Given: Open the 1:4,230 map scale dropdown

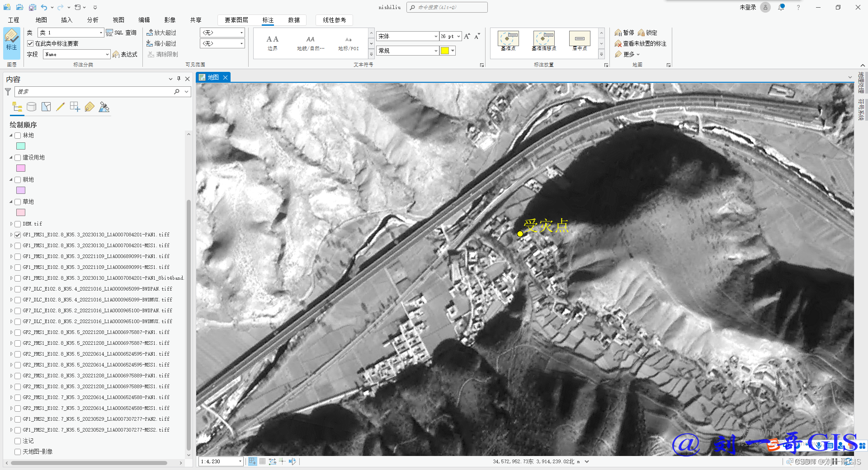Looking at the screenshot, I should tap(240, 461).
